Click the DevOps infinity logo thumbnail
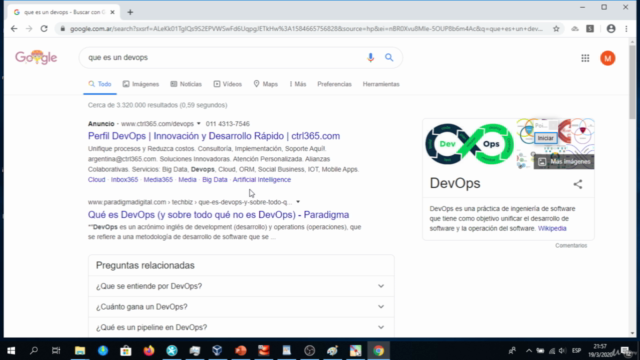Screen dimensions: 640x360 pyautogui.click(x=469, y=144)
